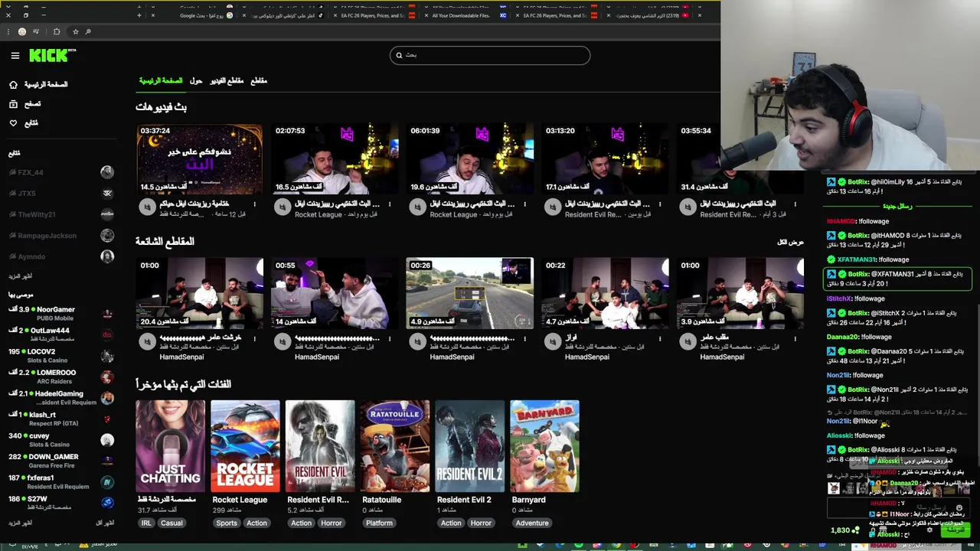Screen dimensions: 980x551
Task: Click Resident Evil 2 category title text
Action: pos(464,500)
